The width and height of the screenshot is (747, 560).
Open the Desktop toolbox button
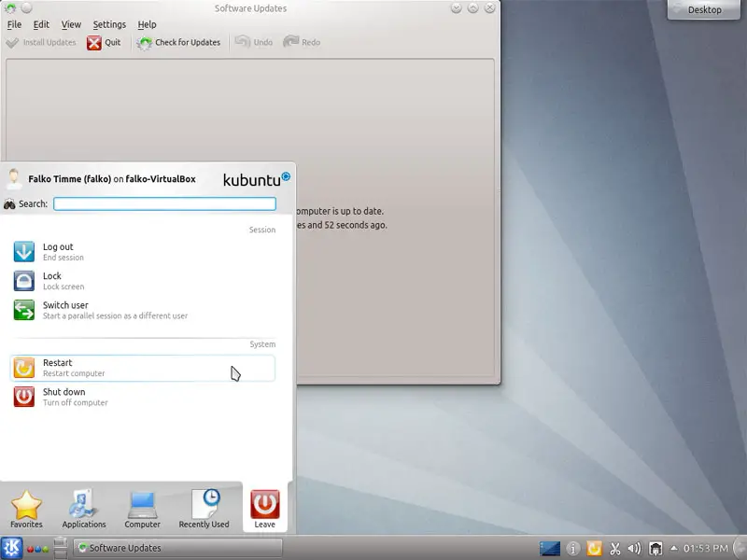coord(704,9)
